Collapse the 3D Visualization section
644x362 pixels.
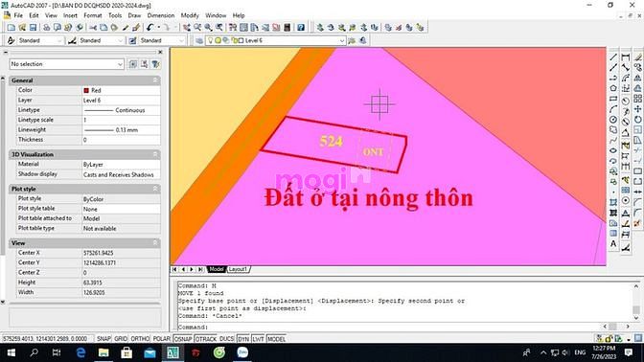click(x=155, y=154)
